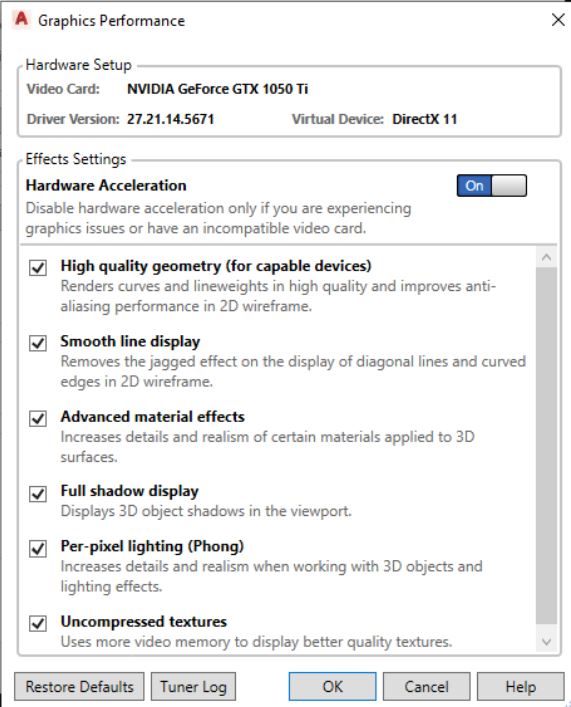Screen dimensions: 571x707
Task: Close the Graphics Performance dialog
Action: coord(558,20)
